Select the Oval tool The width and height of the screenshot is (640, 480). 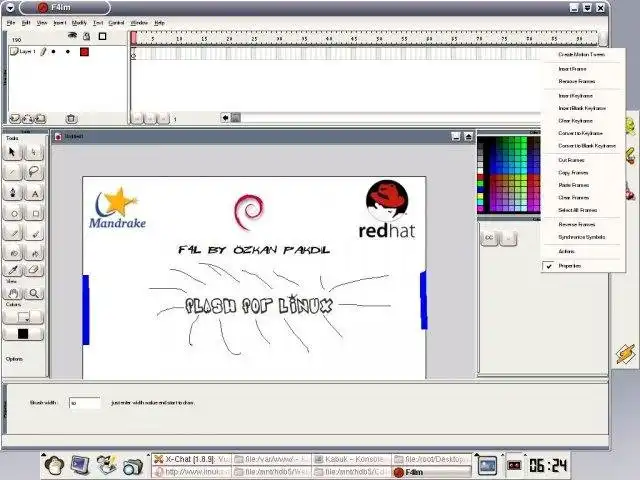[13, 213]
